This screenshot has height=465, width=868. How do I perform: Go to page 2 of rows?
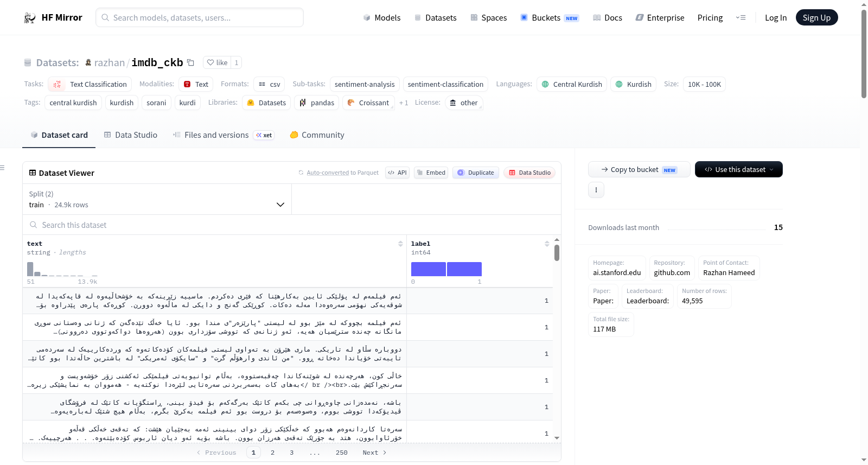click(x=272, y=453)
